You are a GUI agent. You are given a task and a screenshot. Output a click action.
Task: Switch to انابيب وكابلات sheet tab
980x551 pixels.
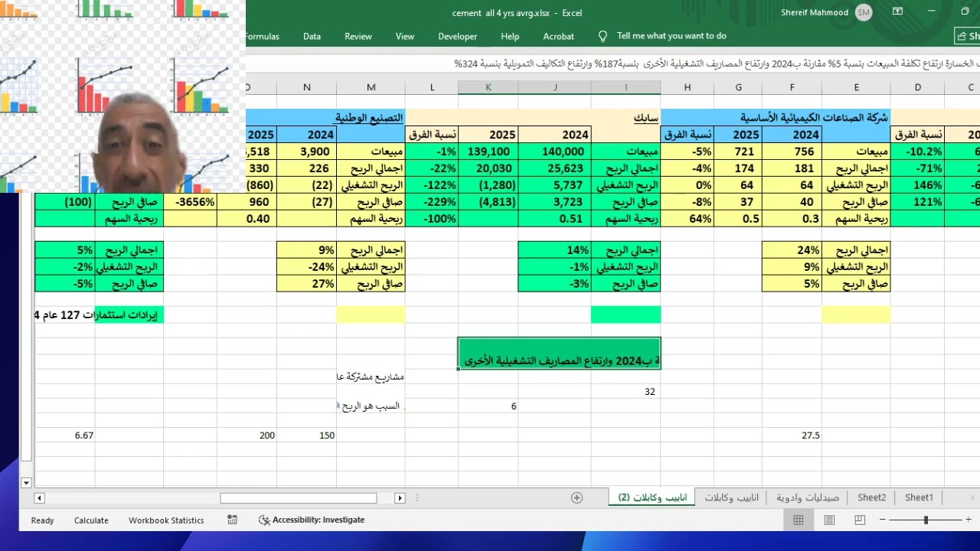[731, 497]
